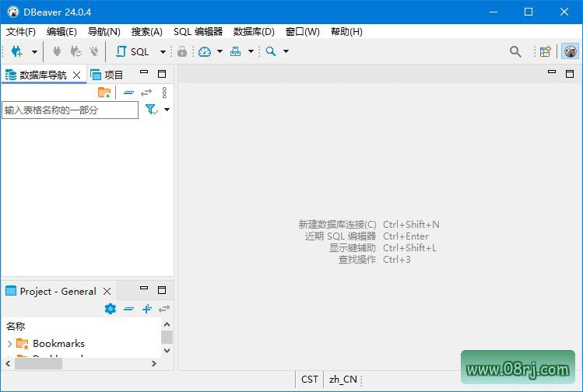Expand the diagram icon dropdown arrow

point(251,51)
